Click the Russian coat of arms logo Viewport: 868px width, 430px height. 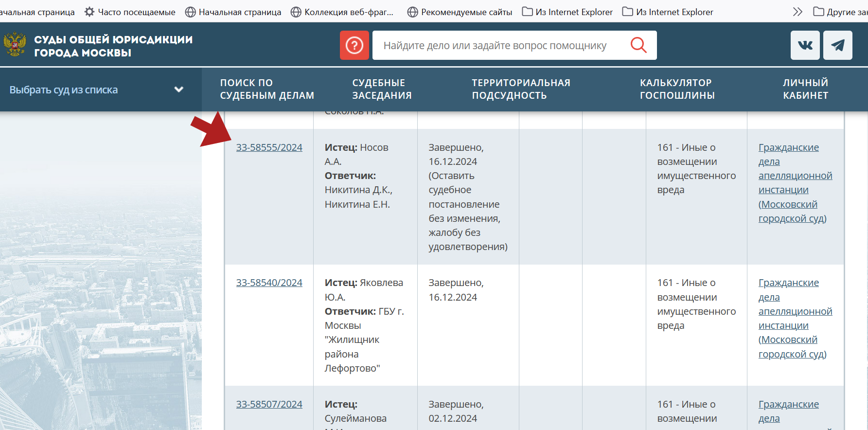[x=15, y=45]
